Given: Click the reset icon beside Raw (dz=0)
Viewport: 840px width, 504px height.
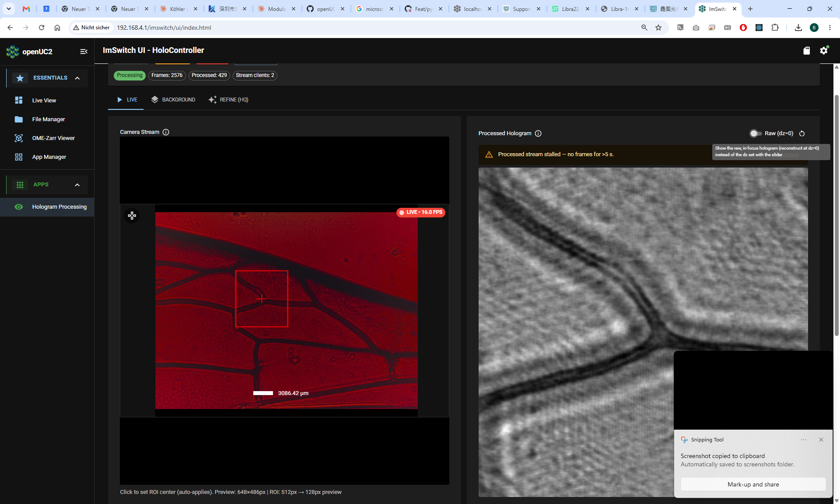Looking at the screenshot, I should (802, 133).
